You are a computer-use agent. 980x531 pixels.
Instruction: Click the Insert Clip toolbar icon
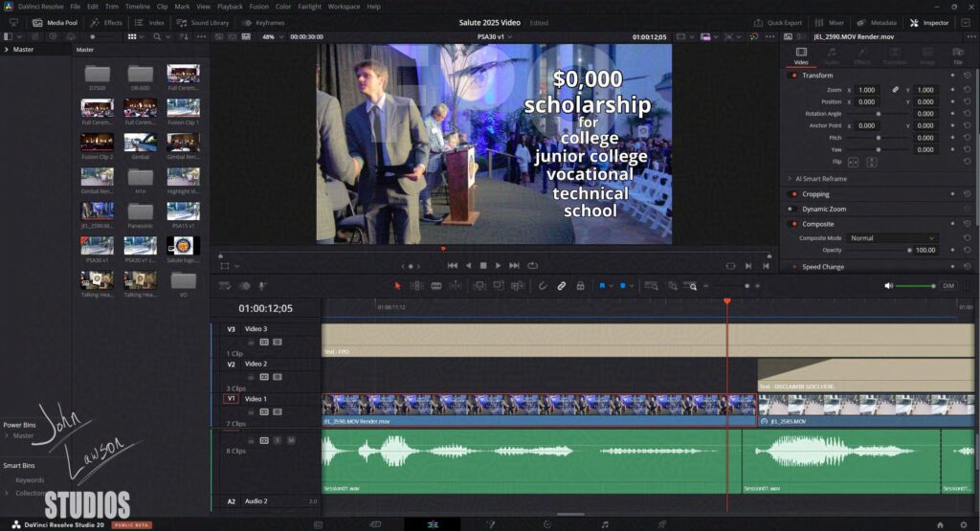pyautogui.click(x=479, y=286)
